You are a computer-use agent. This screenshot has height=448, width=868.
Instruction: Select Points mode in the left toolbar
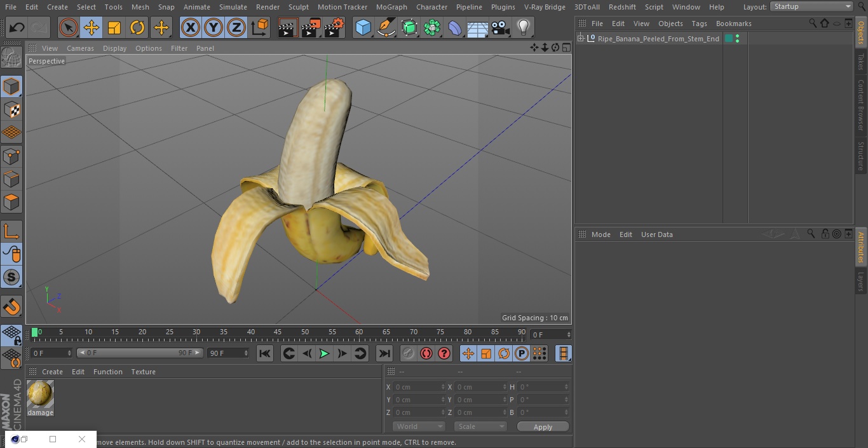(11, 156)
